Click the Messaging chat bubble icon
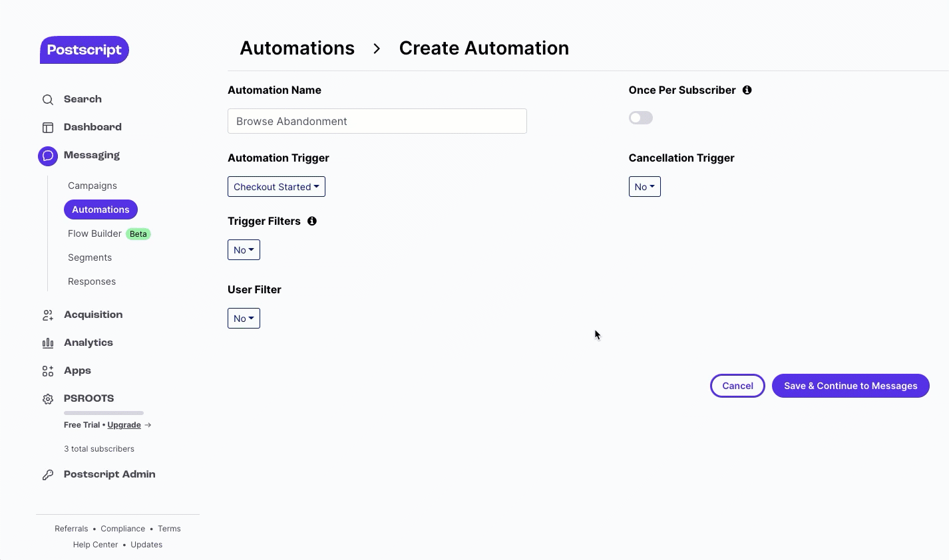This screenshot has height=560, width=949. [x=48, y=156]
